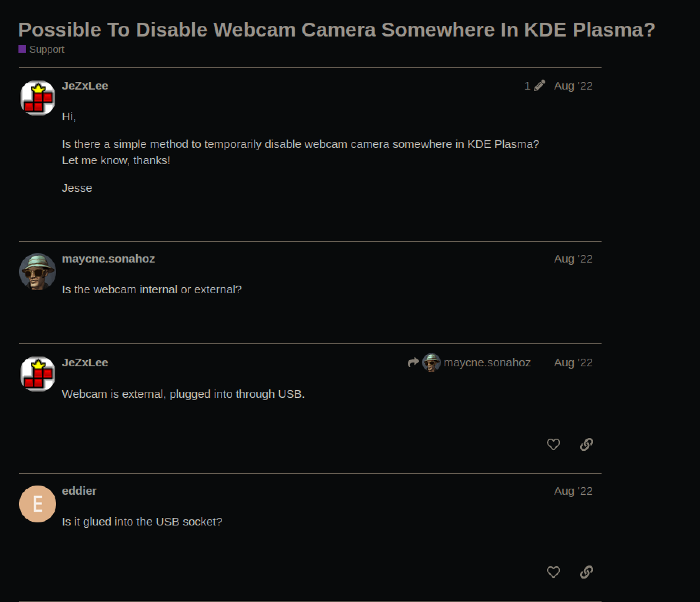This screenshot has height=602, width=700.
Task: Click JeZxLee's avatar on the first post
Action: [37, 98]
